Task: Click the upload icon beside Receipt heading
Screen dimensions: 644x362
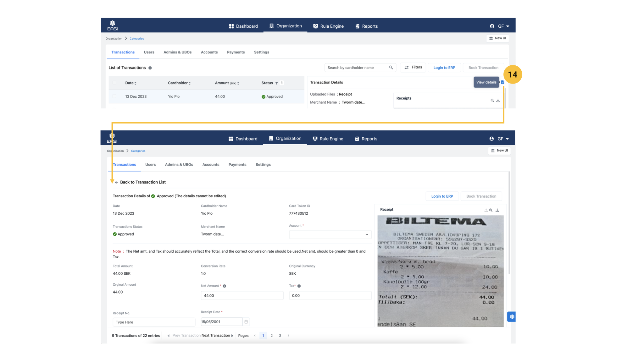Action: [486, 210]
